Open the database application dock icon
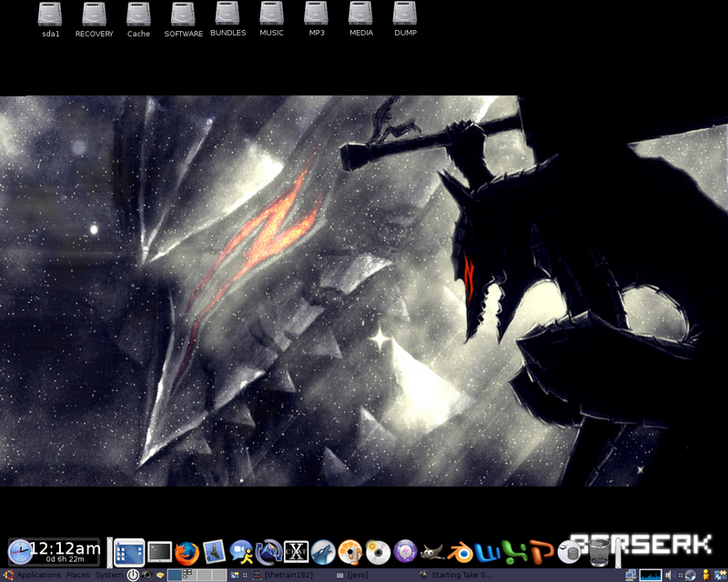Screen dimensions: 728x582 click(570, 552)
